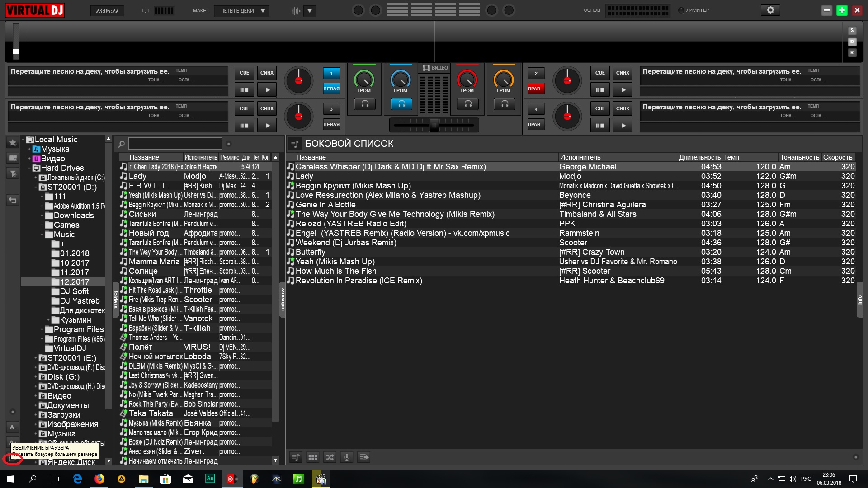Sort sidelist by the Длительность column header
The image size is (868, 488).
[700, 157]
